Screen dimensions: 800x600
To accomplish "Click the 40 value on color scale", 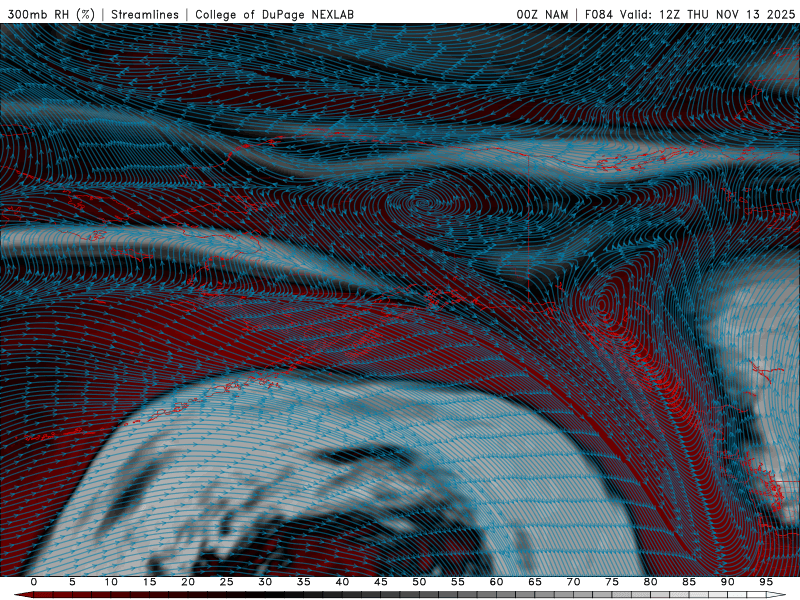I will click(342, 582).
